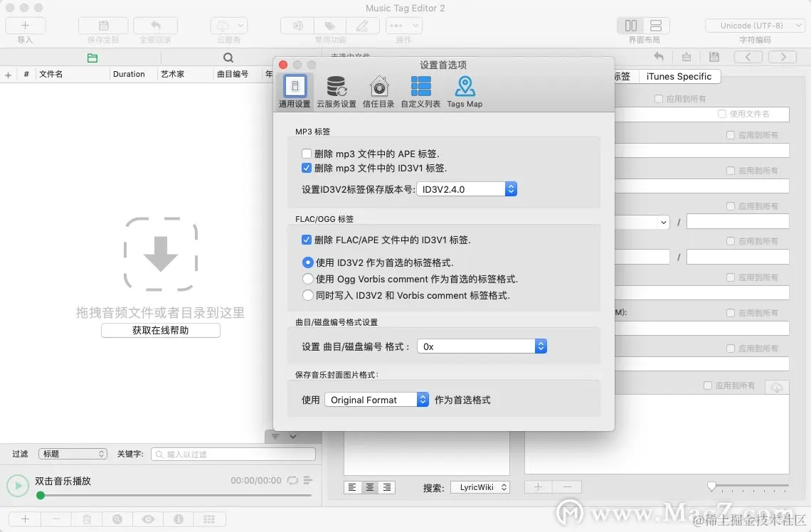Click the 获取在线帮助 button
The height and width of the screenshot is (532, 811).
tap(161, 331)
